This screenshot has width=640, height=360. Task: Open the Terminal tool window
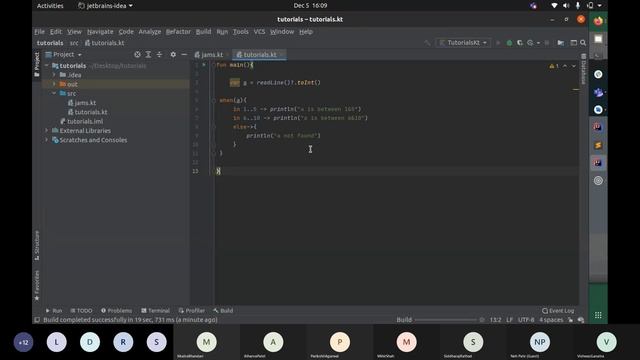coord(155,311)
